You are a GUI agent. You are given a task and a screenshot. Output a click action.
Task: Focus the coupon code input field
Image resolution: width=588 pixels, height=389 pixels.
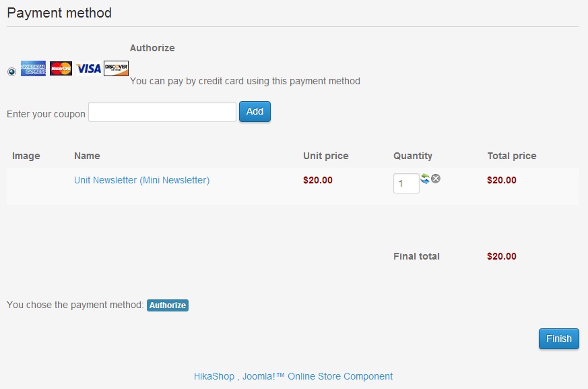162,112
